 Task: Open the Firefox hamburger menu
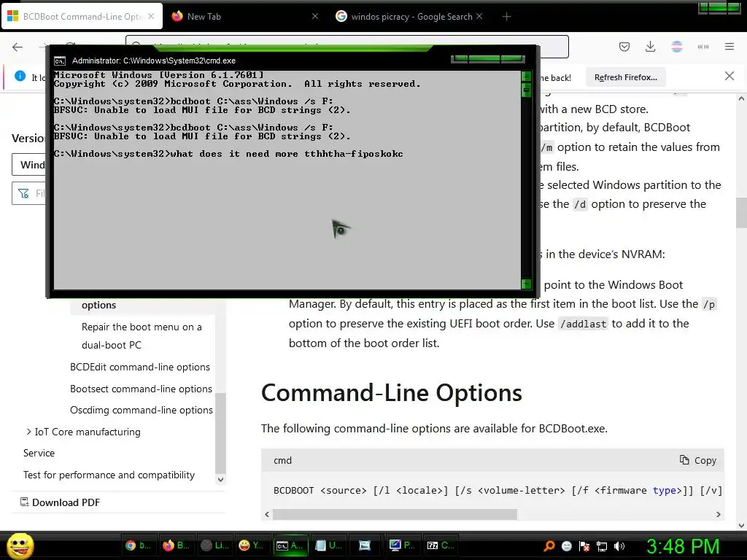pyautogui.click(x=729, y=47)
